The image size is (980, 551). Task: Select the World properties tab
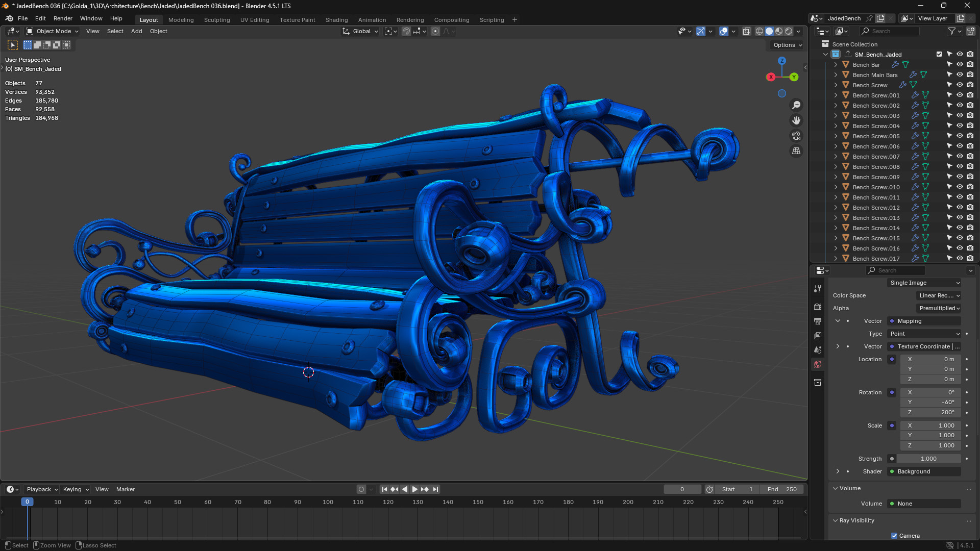pos(818,364)
